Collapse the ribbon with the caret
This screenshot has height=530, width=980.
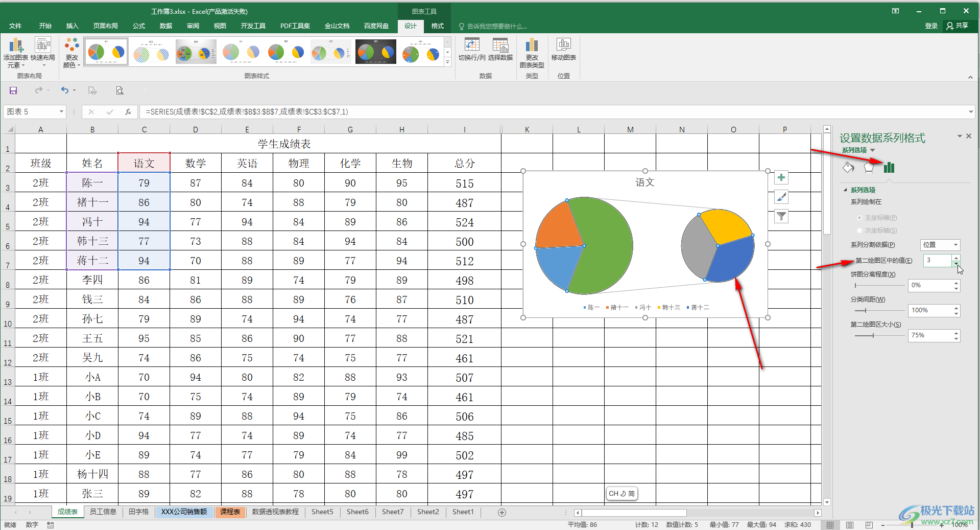(970, 77)
